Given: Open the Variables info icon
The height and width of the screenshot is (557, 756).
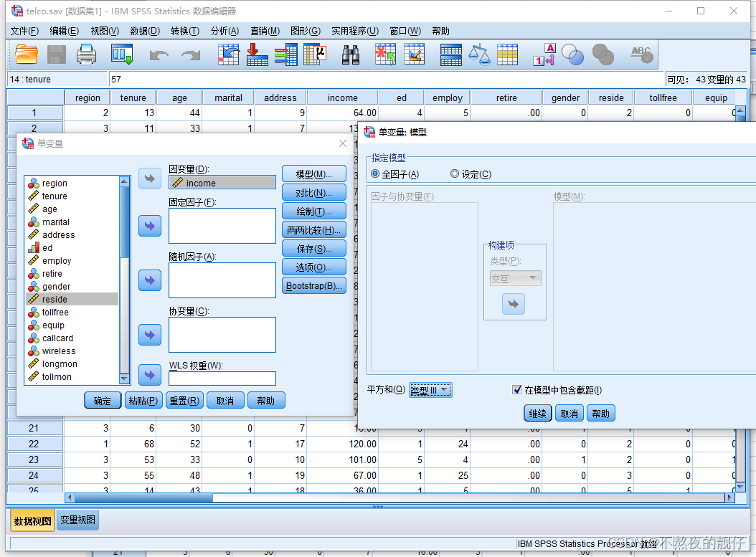Looking at the screenshot, I should 286,54.
